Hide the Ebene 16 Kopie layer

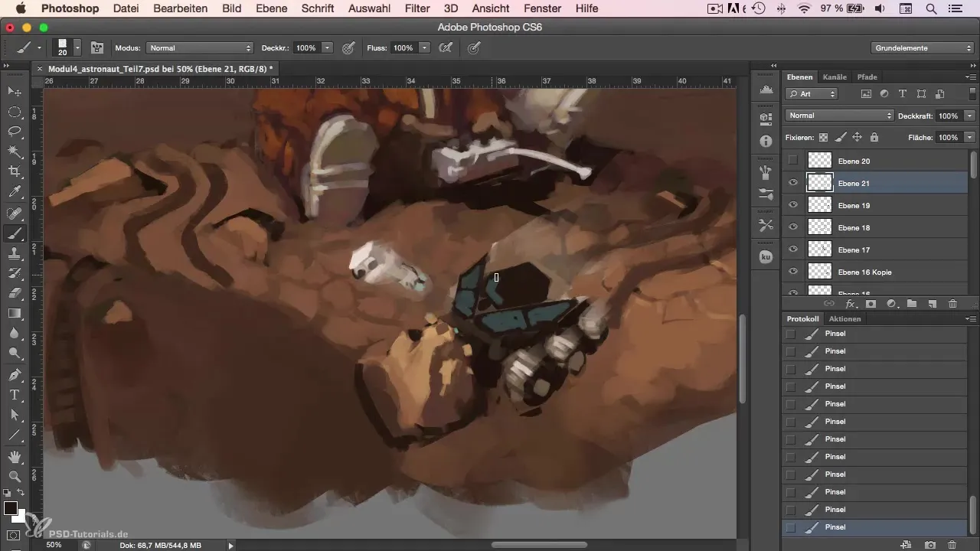point(793,272)
